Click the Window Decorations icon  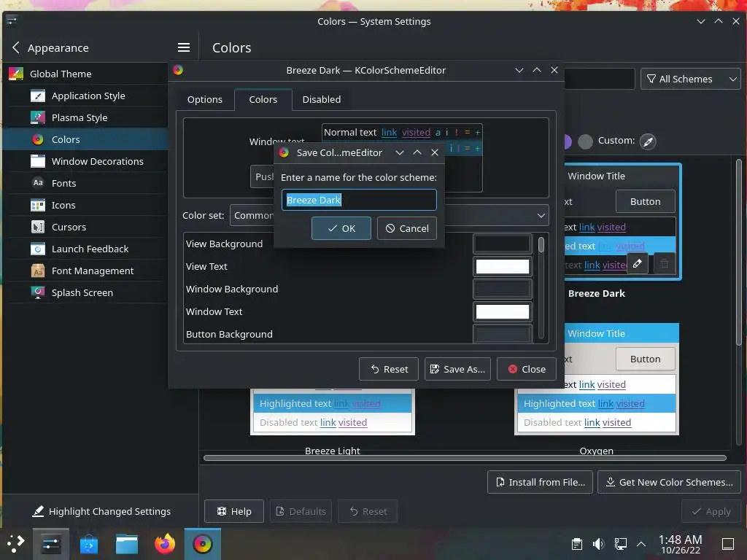(x=38, y=161)
